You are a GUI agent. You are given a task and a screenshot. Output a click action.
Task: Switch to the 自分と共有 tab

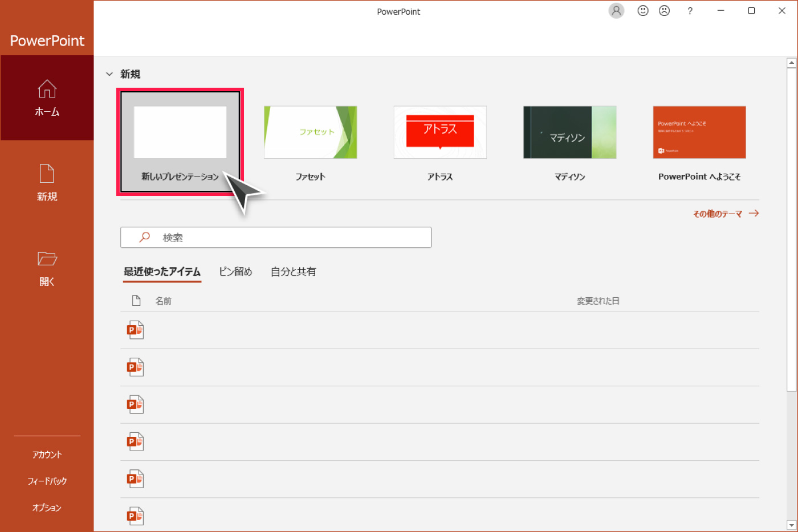coord(293,272)
